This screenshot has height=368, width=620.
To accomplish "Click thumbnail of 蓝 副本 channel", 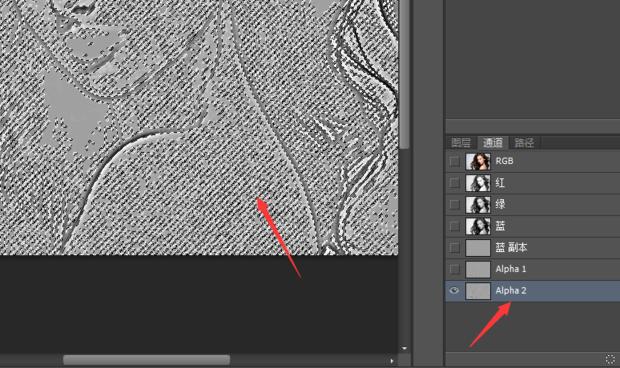I will (478, 248).
